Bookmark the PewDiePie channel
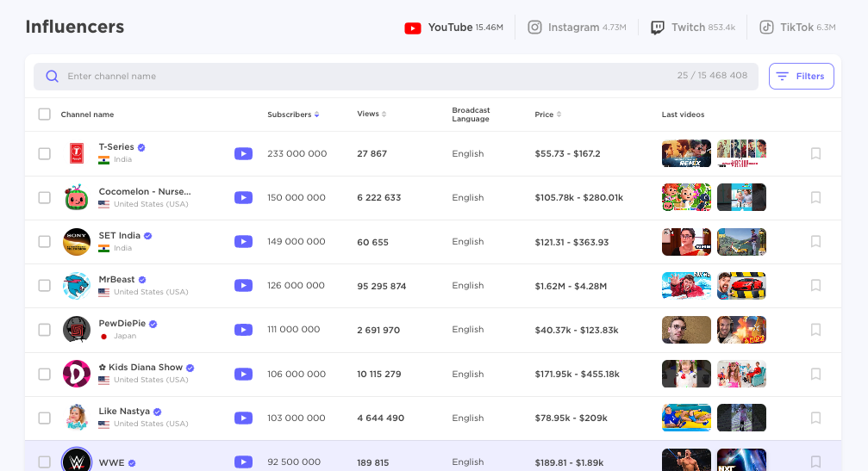 pyautogui.click(x=815, y=330)
